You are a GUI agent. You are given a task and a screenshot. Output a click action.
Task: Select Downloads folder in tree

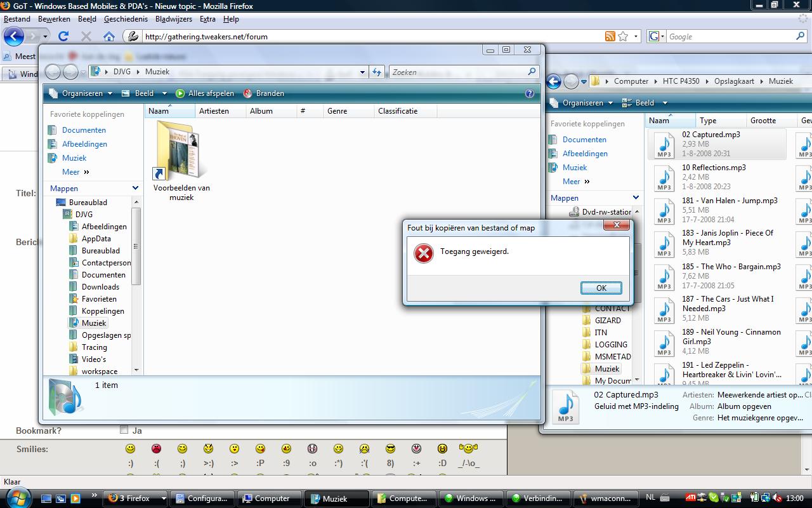(x=100, y=287)
